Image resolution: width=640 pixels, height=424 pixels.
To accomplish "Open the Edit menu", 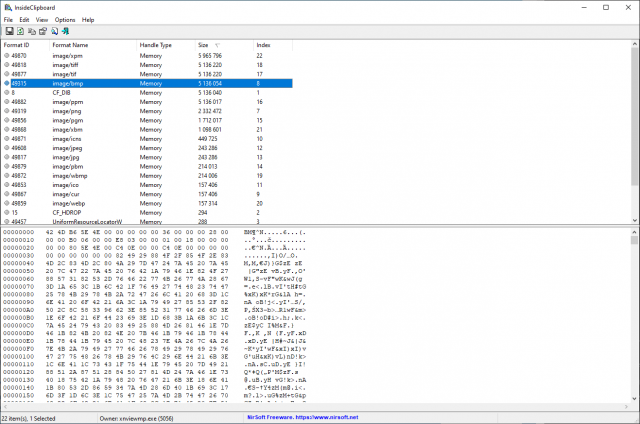I will pos(24,20).
